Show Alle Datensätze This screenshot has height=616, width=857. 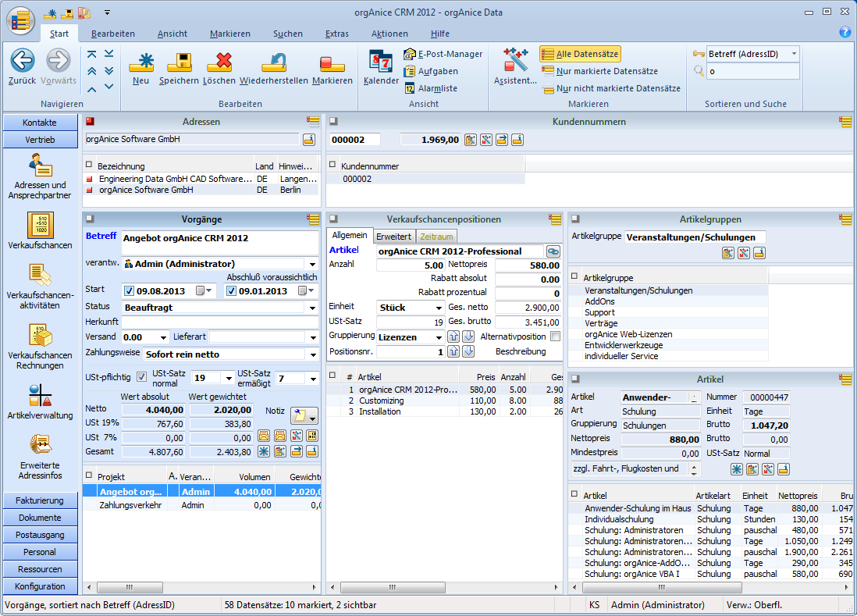coord(581,54)
